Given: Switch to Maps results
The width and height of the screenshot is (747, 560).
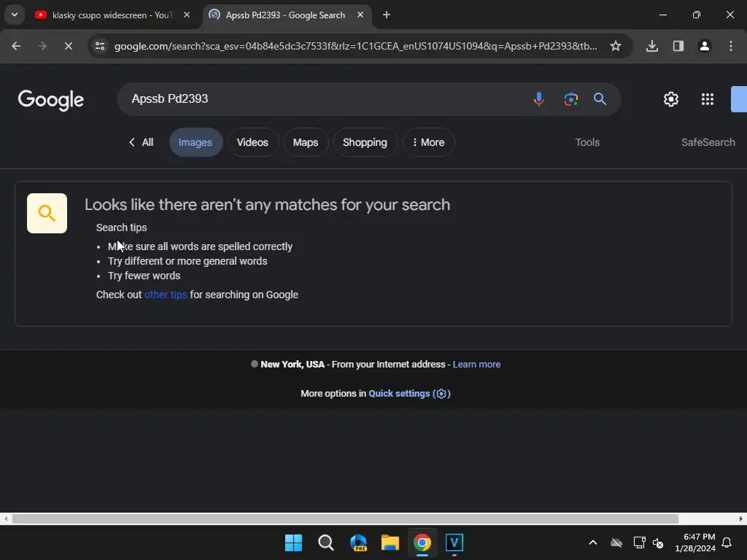Looking at the screenshot, I should pyautogui.click(x=306, y=142).
